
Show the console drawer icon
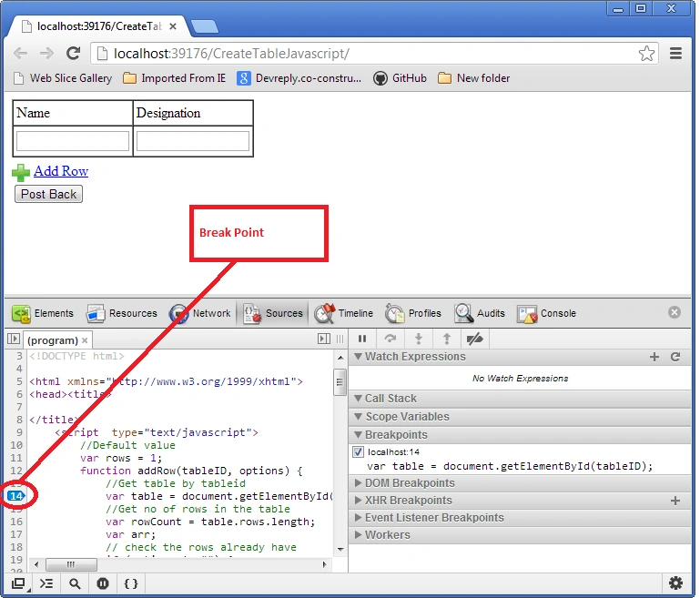pos(46,583)
